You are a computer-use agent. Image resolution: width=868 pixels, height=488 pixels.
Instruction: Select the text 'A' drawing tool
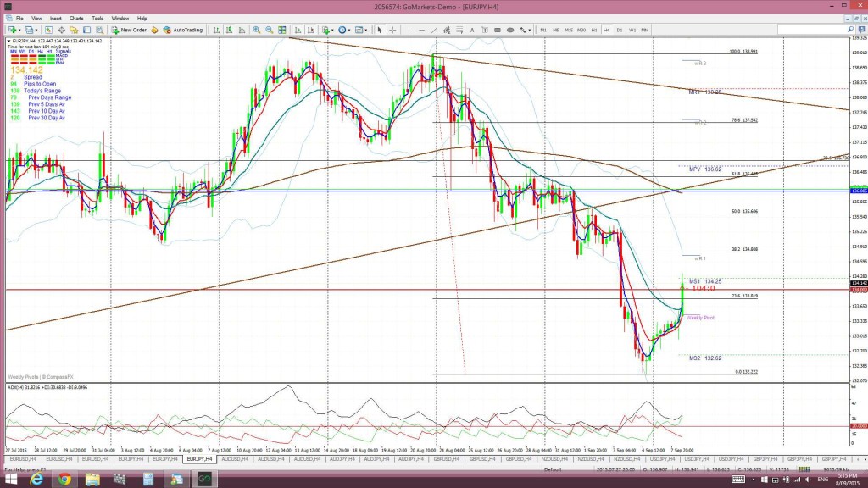click(472, 30)
